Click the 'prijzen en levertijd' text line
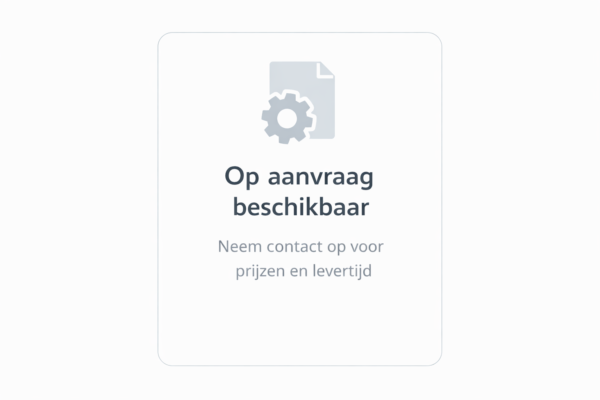 point(303,271)
